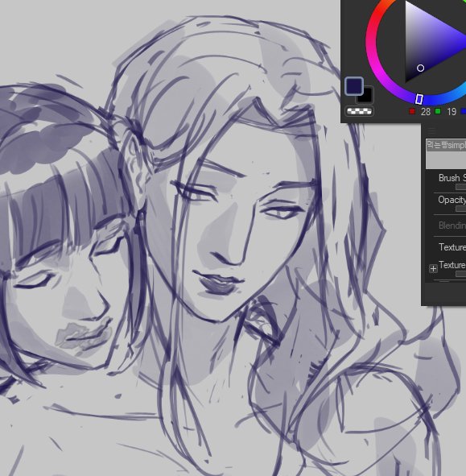This screenshot has height=476, width=466.
Task: Click the Opacity slider bar
Action: pos(461,209)
